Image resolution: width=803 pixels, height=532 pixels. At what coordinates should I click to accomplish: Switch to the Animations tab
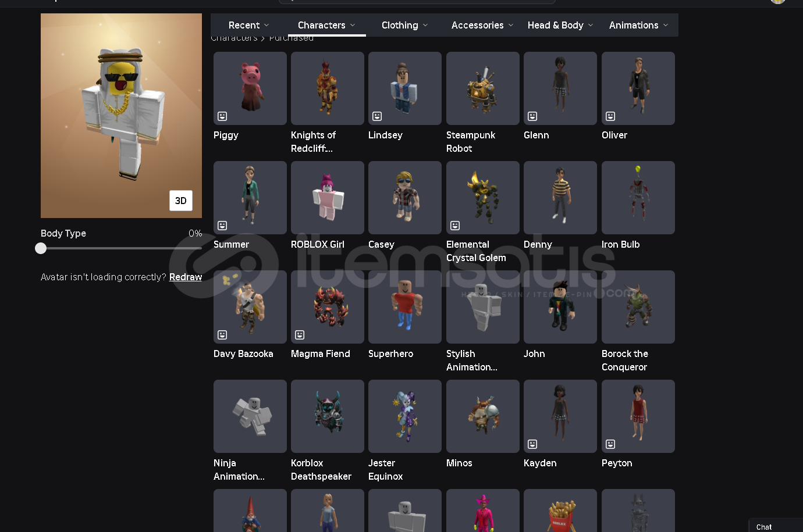pyautogui.click(x=638, y=26)
